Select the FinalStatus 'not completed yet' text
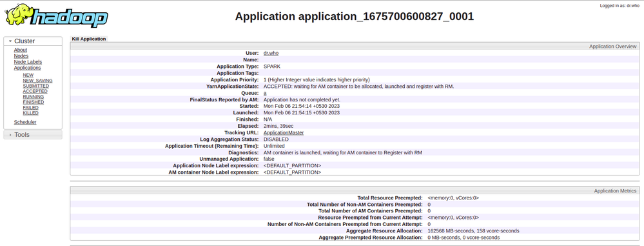The height and width of the screenshot is (246, 644). (302, 99)
